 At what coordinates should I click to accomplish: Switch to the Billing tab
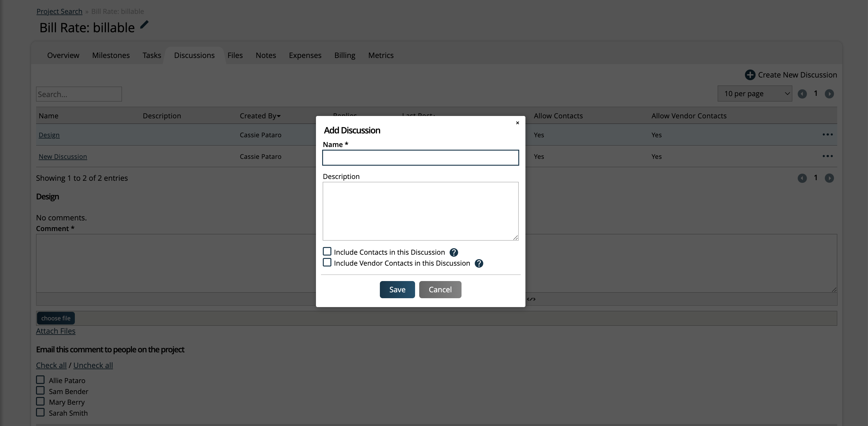(345, 55)
